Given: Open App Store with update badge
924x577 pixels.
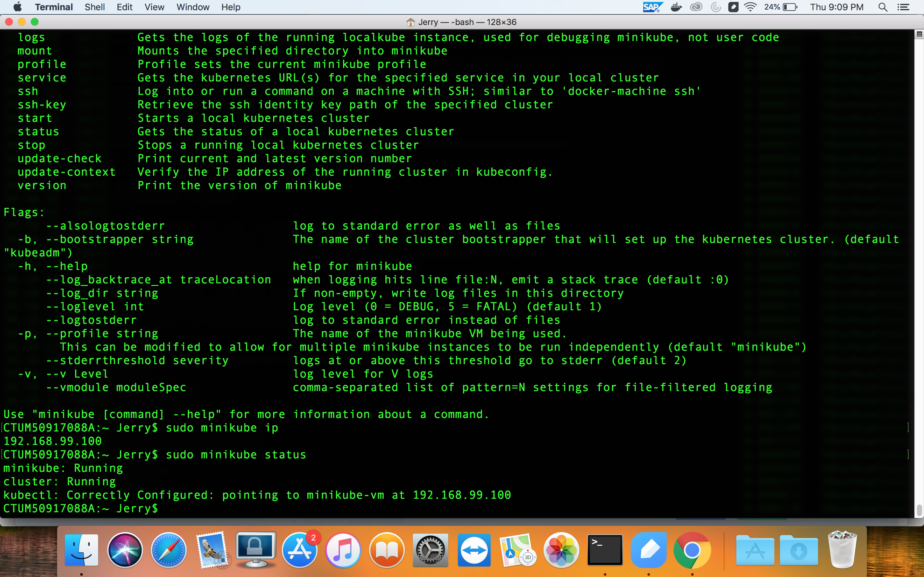Looking at the screenshot, I should point(300,550).
